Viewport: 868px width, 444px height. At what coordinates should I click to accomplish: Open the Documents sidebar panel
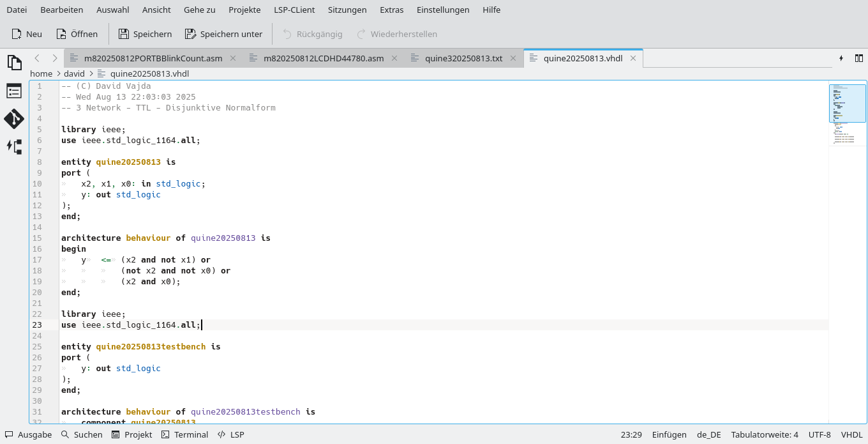[14, 63]
